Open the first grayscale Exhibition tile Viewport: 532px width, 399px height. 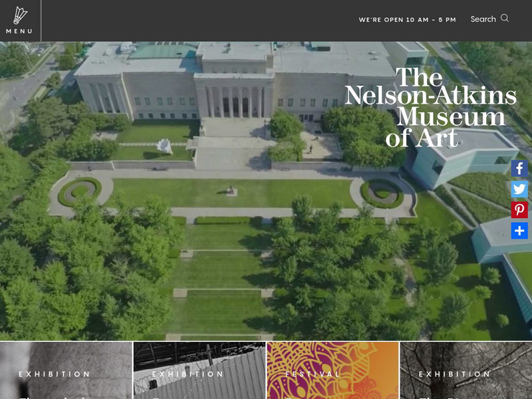click(x=66, y=370)
